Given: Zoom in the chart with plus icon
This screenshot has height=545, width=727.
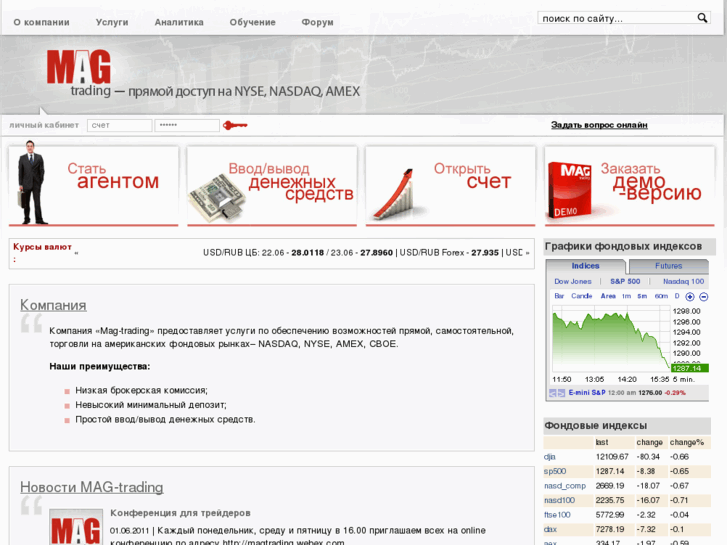Looking at the screenshot, I should 690,296.
